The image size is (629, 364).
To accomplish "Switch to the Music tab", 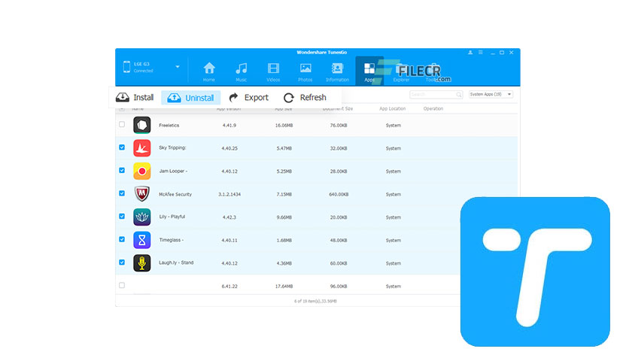I will pyautogui.click(x=241, y=71).
